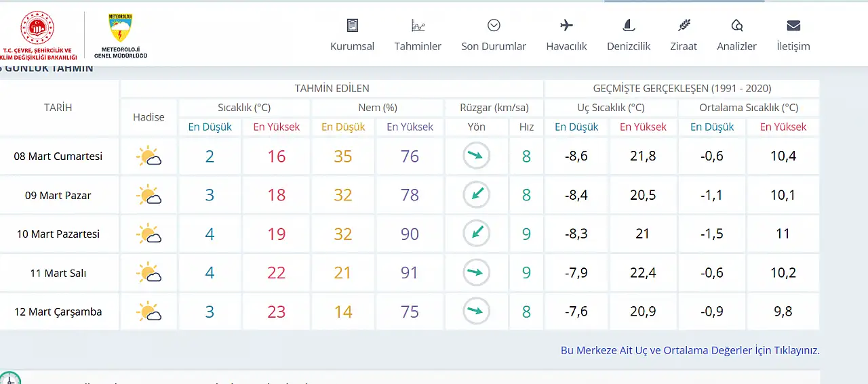Click the Ziraat wheat icon
Screen dimensions: 868x384
coord(684,26)
